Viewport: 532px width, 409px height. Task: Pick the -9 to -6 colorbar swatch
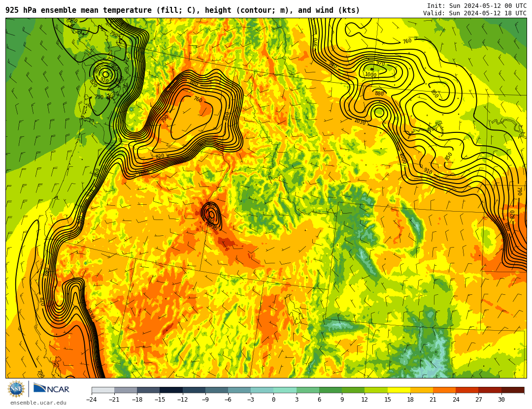tap(217, 390)
